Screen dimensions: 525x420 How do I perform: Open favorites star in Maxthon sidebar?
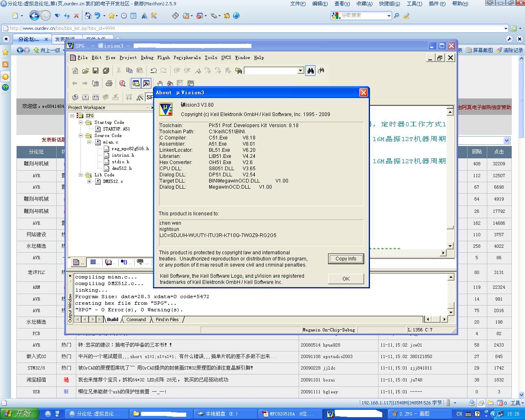pos(5,52)
